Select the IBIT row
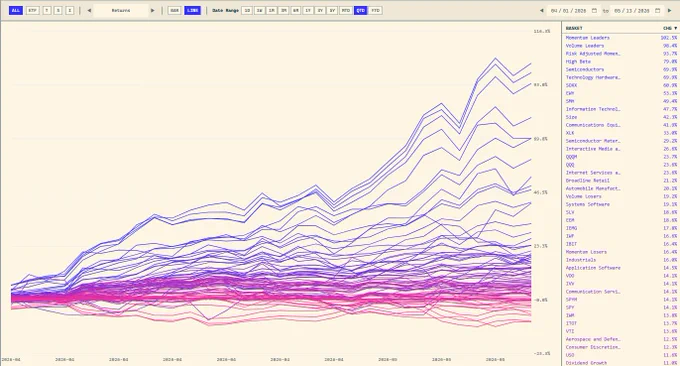The width and height of the screenshot is (680, 366). pos(621,244)
